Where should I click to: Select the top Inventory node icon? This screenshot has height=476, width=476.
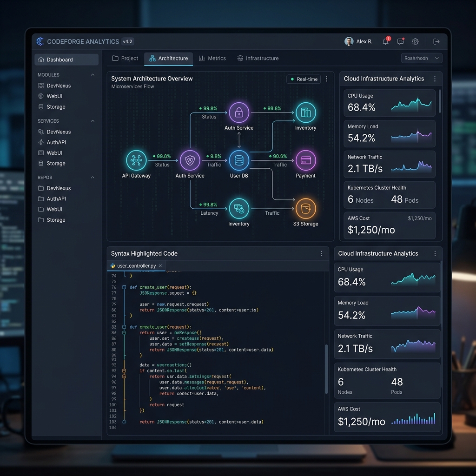pyautogui.click(x=306, y=112)
